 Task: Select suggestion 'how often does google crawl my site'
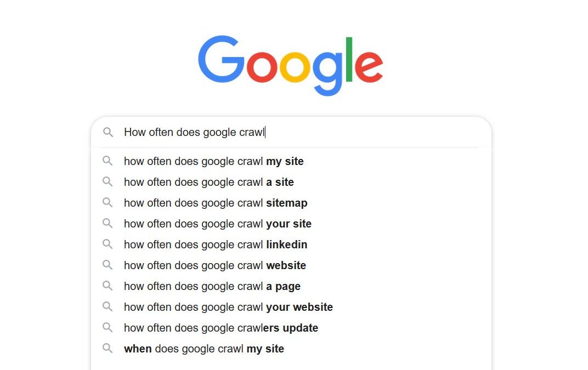[213, 161]
